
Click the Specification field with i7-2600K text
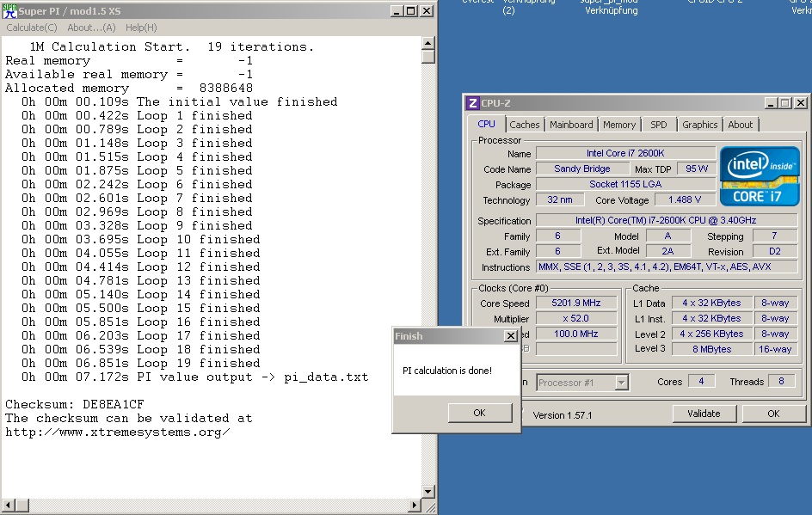click(x=666, y=220)
